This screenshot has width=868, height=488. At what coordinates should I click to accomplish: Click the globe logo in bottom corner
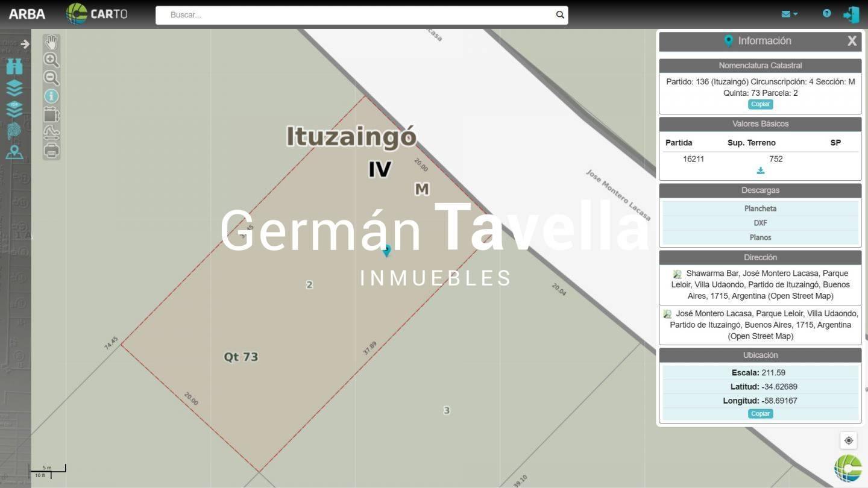coord(848,468)
